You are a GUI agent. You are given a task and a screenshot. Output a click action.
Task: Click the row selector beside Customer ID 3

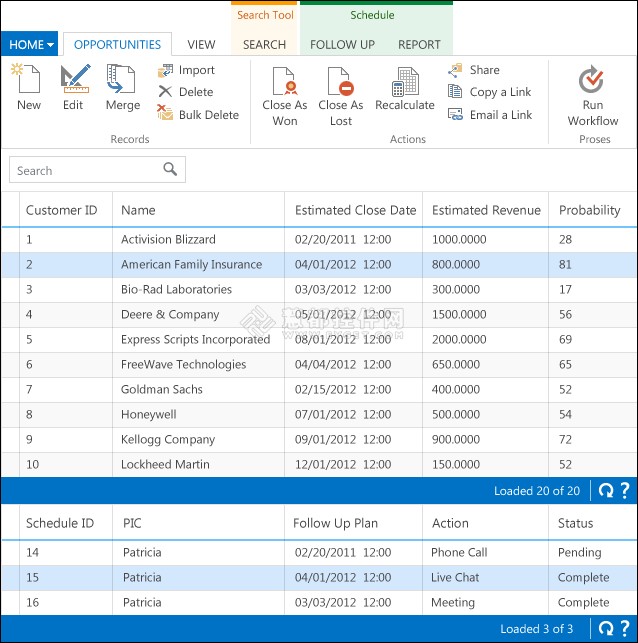coord(10,290)
